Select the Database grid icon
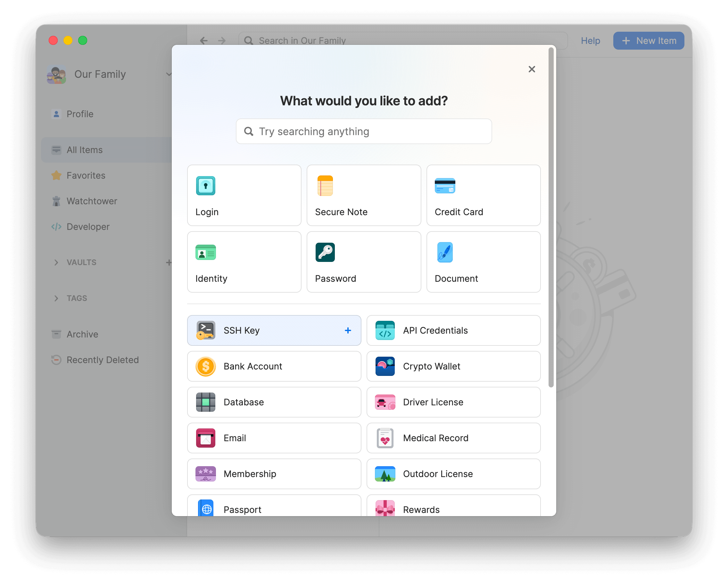Screen dimensions: 728x584 pos(205,402)
